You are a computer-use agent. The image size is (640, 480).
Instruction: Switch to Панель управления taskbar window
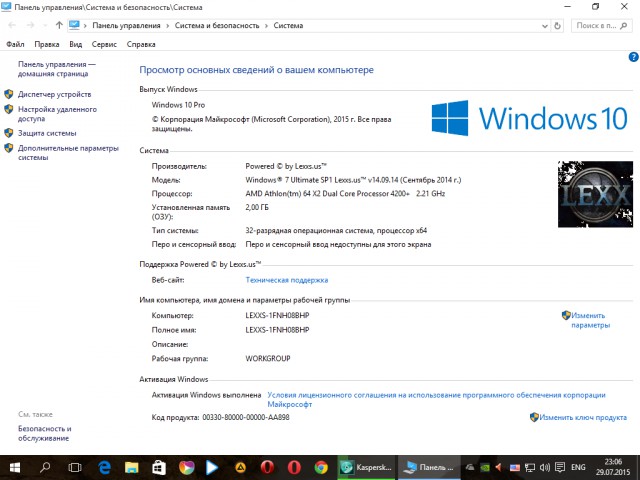429,468
